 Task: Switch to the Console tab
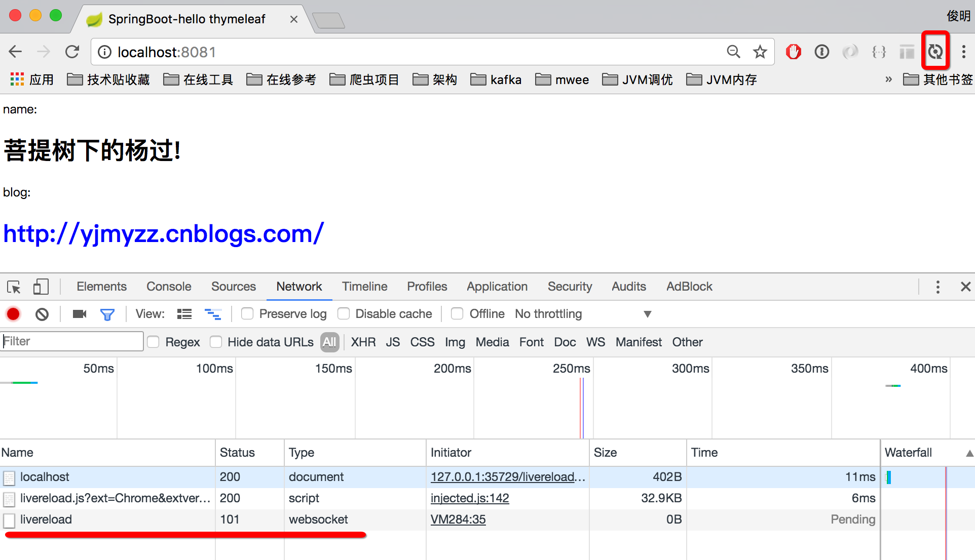point(169,287)
